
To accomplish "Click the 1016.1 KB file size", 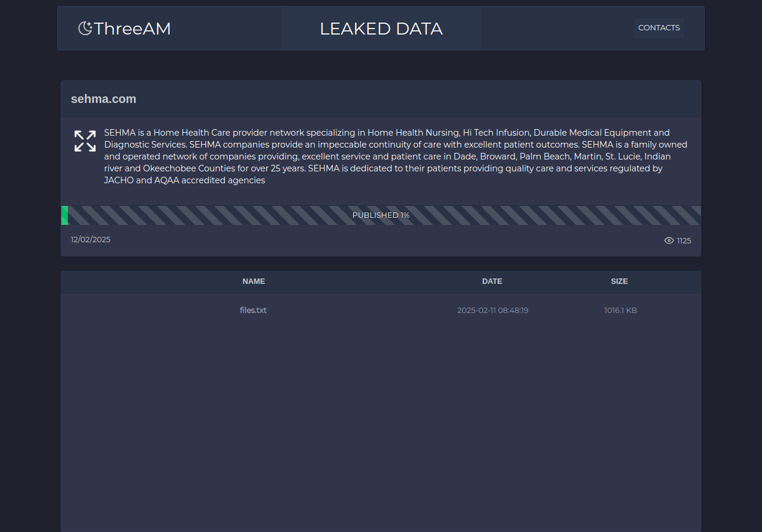I will [x=620, y=310].
